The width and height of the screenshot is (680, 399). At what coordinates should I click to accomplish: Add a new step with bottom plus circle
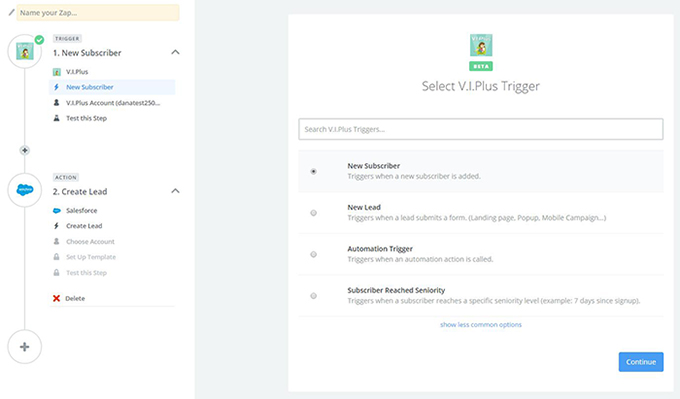pyautogui.click(x=25, y=347)
